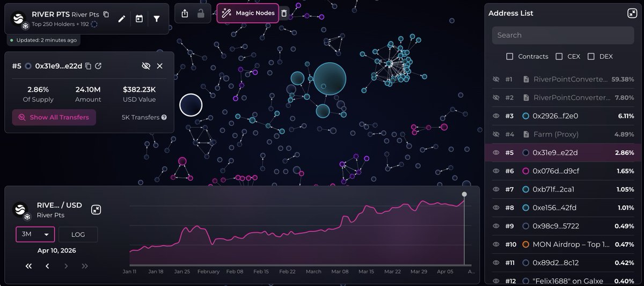Show hidden #4 Farm (Proxy) address
This screenshot has width=644, height=286.
click(496, 134)
